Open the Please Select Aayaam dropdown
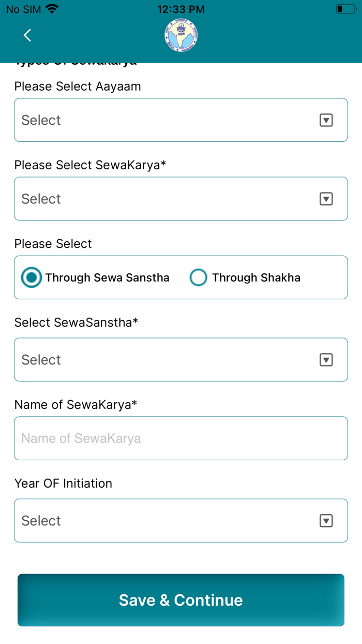The height and width of the screenshot is (644, 362). pos(180,120)
